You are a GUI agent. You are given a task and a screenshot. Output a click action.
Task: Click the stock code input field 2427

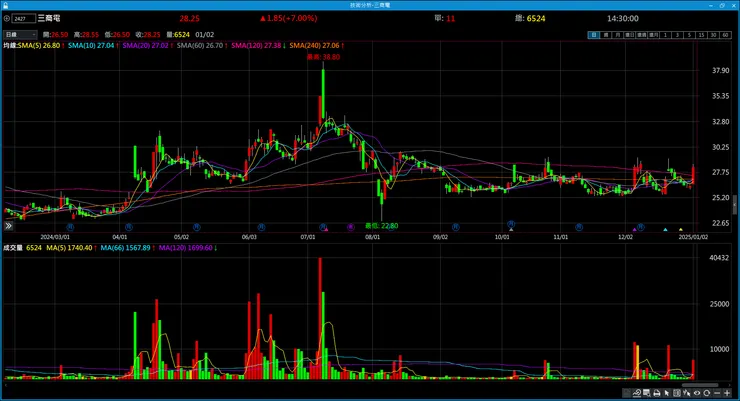(24, 18)
